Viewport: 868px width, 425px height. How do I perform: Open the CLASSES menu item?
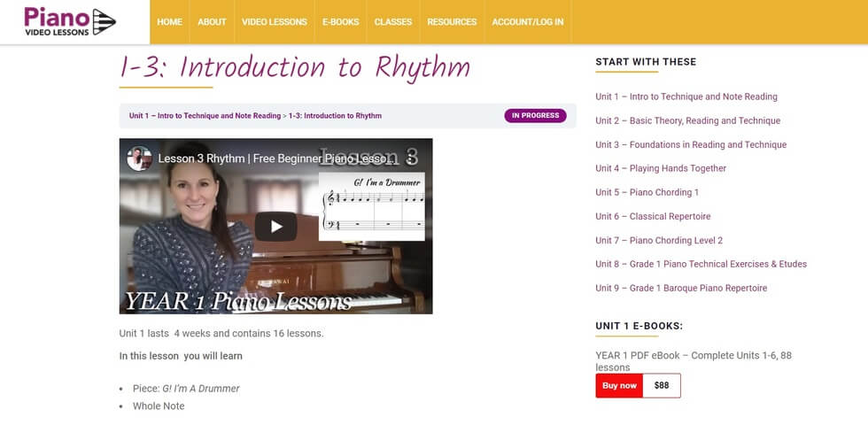393,22
